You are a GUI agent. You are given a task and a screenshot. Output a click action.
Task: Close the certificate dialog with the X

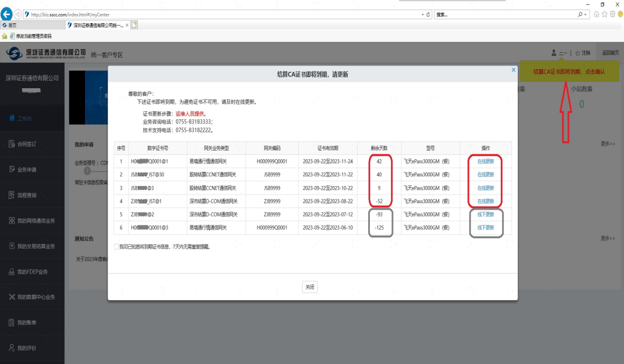pyautogui.click(x=514, y=70)
